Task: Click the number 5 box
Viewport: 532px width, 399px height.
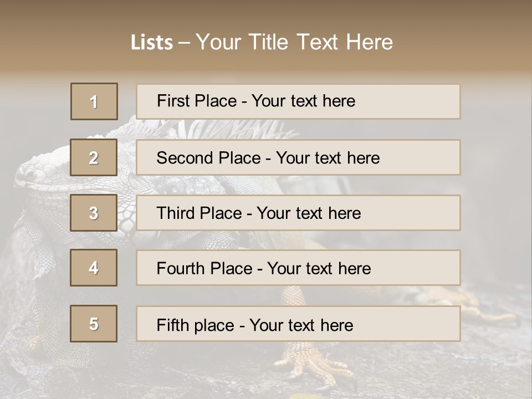Action: click(x=94, y=324)
